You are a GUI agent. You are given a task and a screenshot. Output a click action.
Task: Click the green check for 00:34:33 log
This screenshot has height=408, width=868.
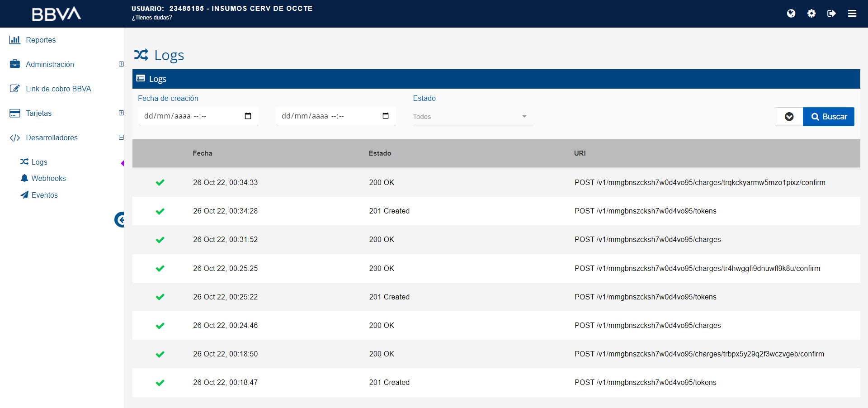160,182
